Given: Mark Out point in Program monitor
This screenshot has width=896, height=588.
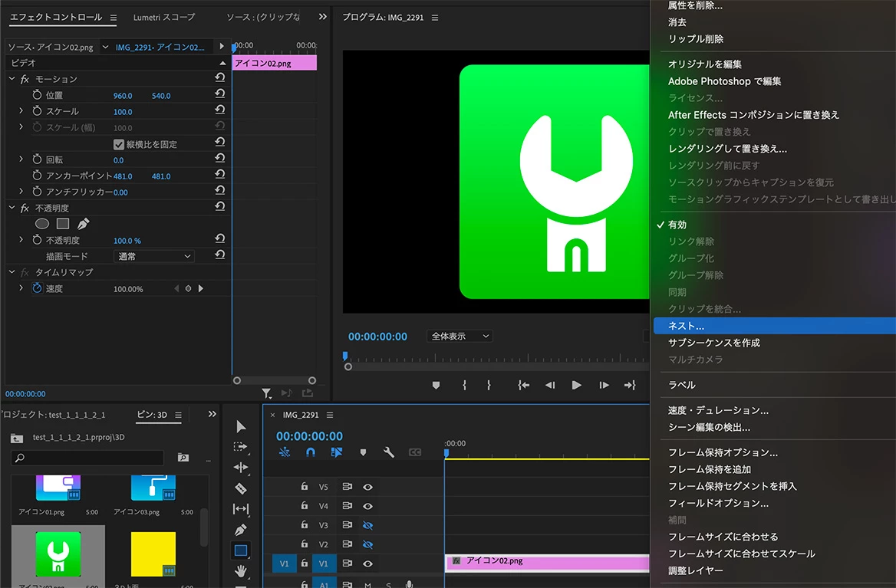Looking at the screenshot, I should (489, 386).
